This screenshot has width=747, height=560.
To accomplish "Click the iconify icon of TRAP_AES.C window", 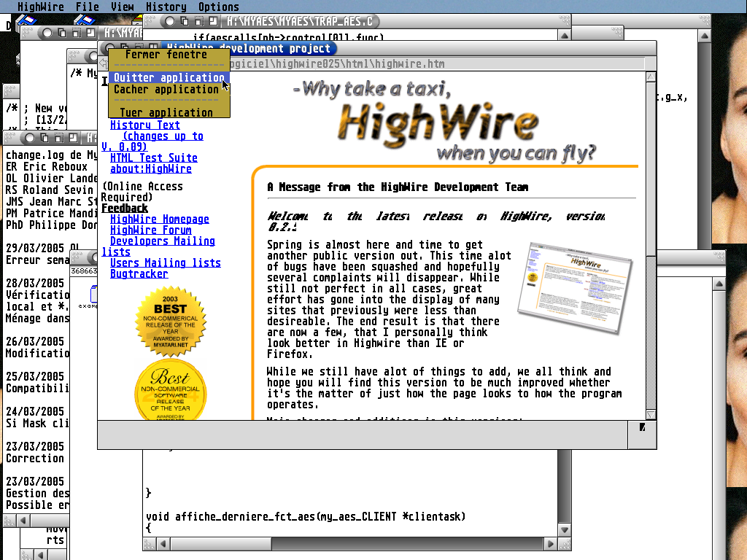I will coord(198,21).
